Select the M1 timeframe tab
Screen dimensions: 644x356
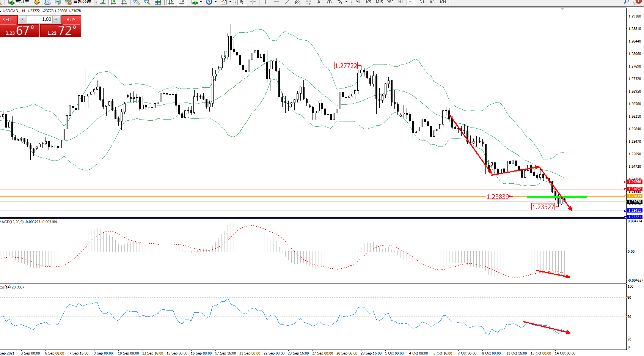point(358,2)
